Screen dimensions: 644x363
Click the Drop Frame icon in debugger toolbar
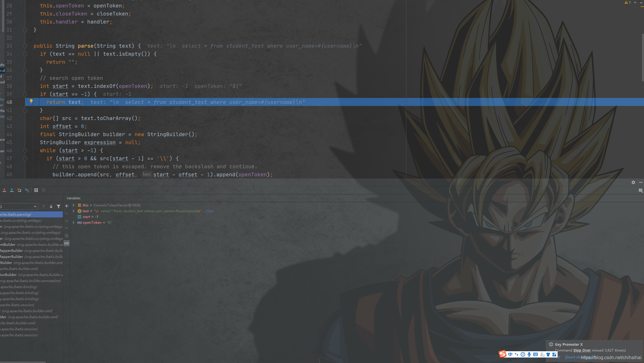pos(19,190)
